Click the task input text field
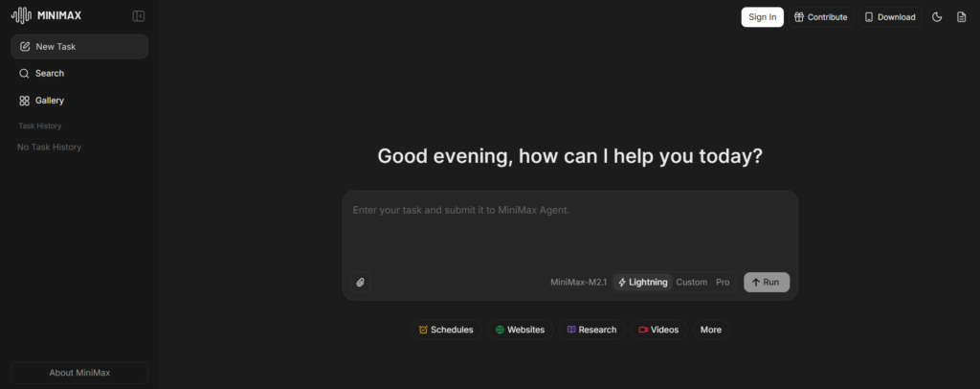Screen dimensions: 980x389 click(x=569, y=230)
